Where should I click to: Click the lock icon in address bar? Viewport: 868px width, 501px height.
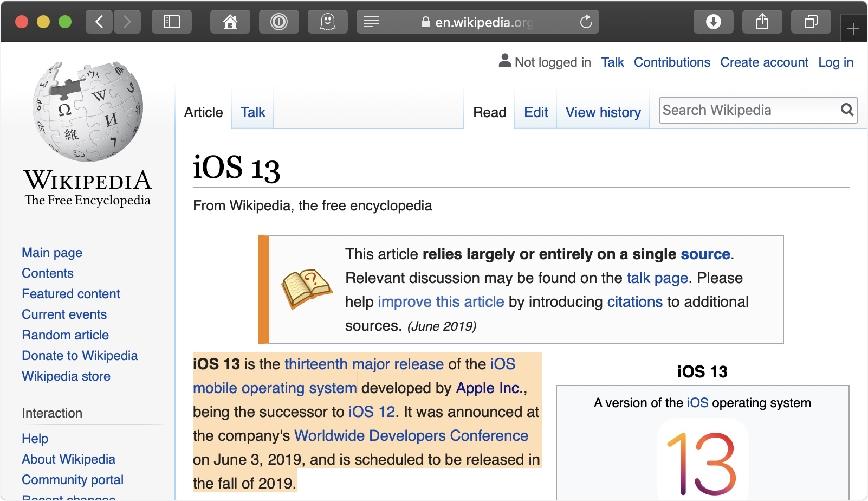click(x=426, y=22)
